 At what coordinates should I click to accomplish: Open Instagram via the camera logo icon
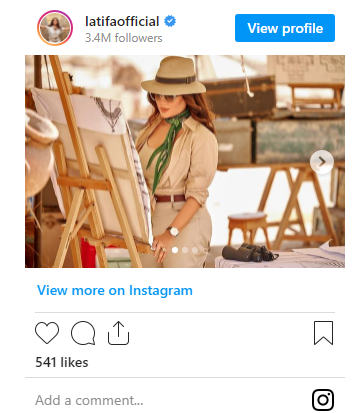323,400
